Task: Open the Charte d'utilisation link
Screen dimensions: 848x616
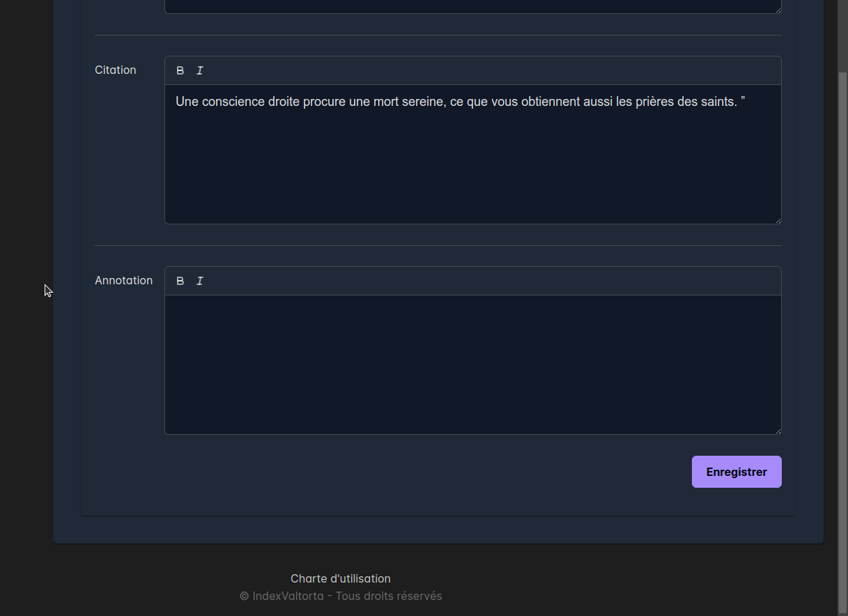Action: tap(340, 578)
